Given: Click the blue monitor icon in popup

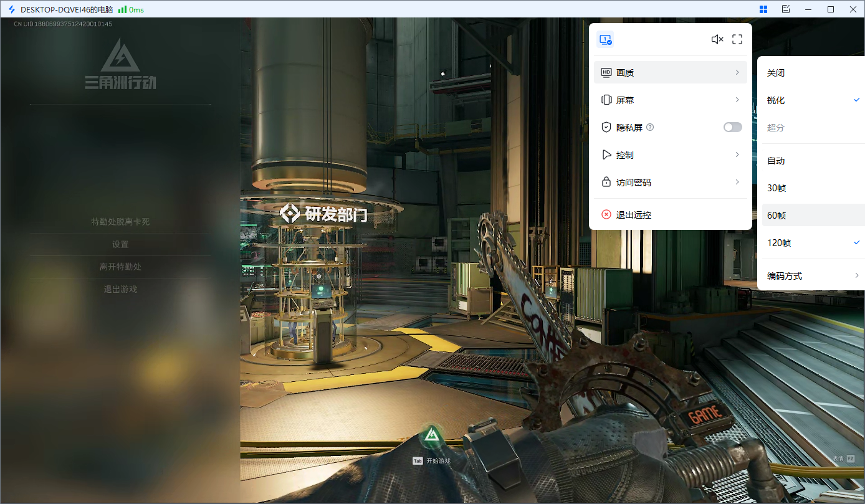Looking at the screenshot, I should 605,39.
